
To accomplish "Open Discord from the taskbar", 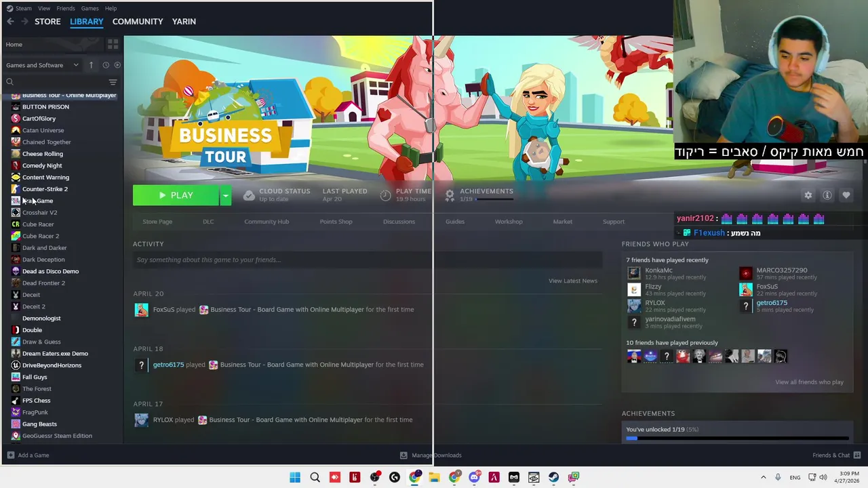I will pos(474,477).
